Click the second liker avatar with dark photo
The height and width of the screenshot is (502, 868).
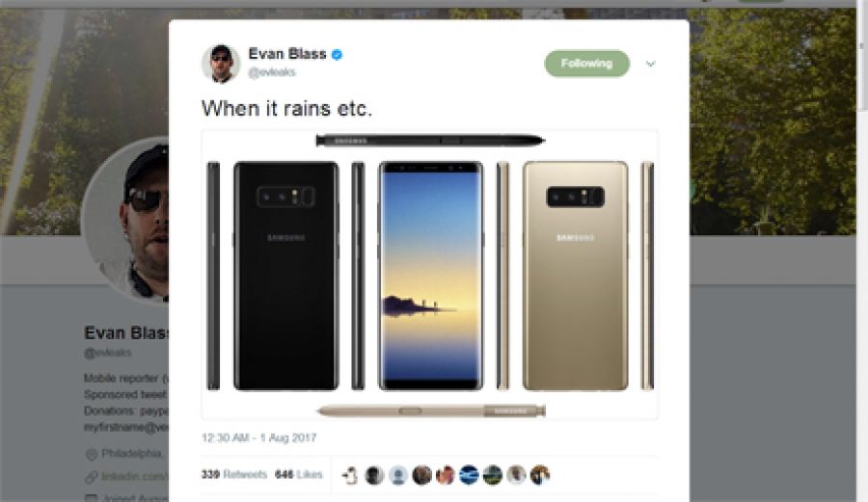[x=374, y=475]
